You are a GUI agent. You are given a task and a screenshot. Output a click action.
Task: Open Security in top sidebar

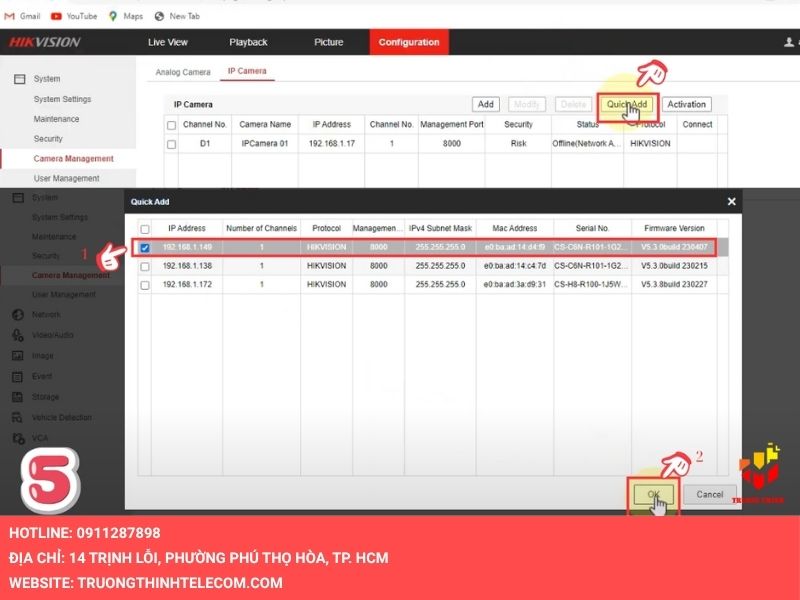48,139
